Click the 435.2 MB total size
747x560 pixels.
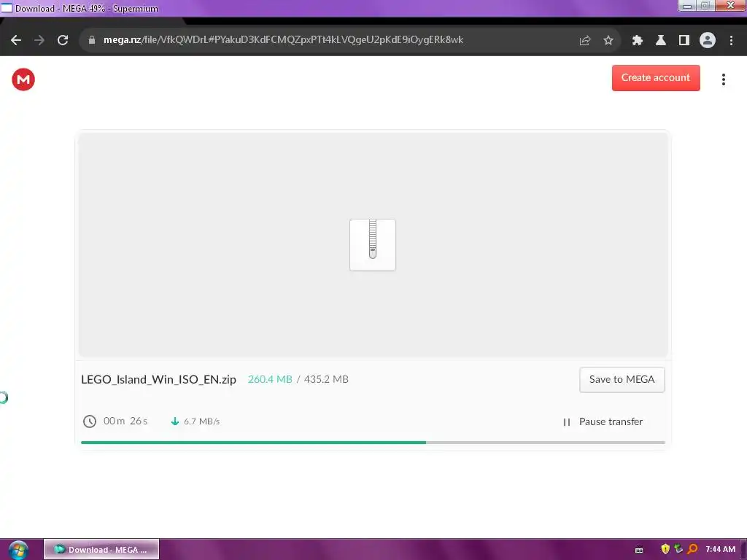point(326,379)
